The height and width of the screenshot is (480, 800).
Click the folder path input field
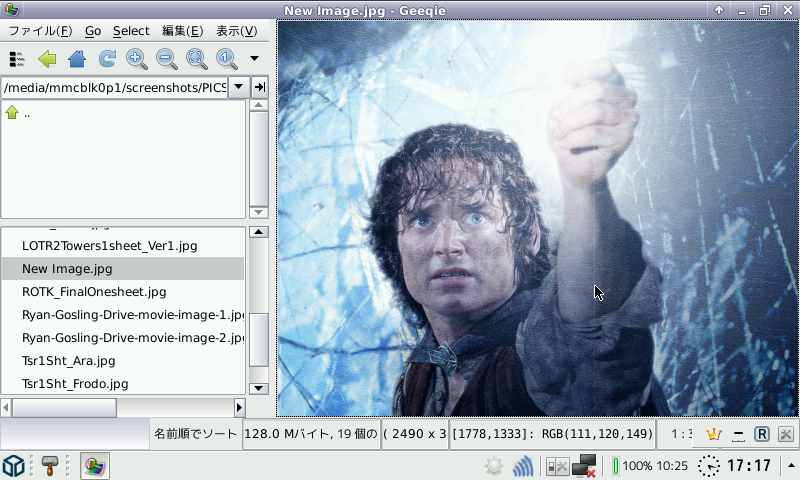coord(114,87)
